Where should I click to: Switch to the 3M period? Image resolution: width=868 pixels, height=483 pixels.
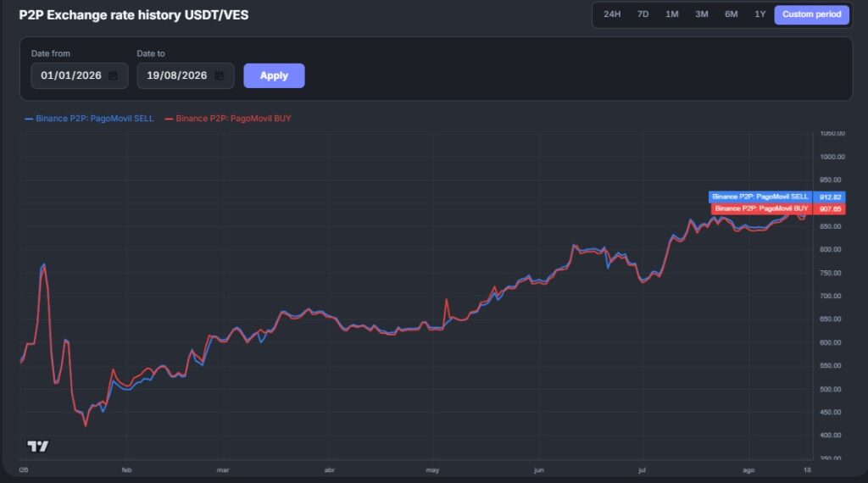tap(701, 14)
